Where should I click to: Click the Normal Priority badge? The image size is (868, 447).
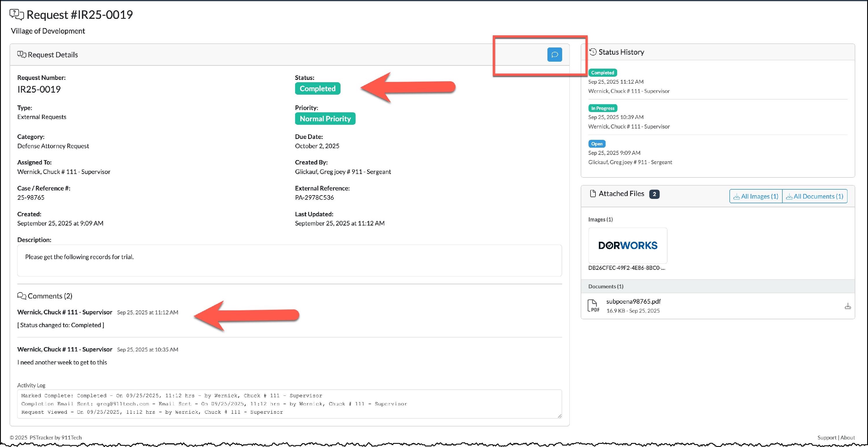(325, 119)
